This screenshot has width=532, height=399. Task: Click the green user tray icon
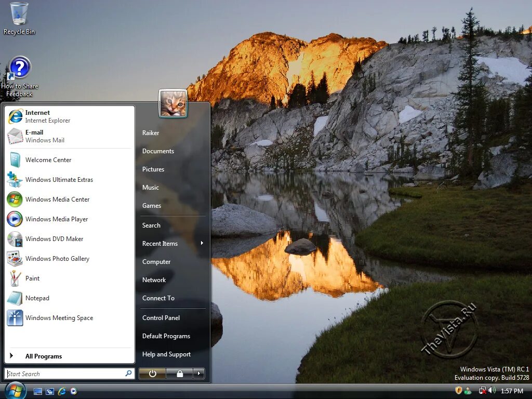468,391
